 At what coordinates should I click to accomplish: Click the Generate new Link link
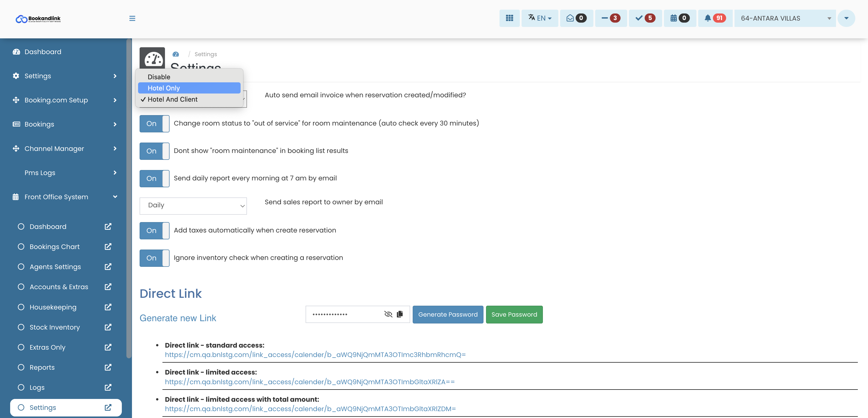[178, 318]
